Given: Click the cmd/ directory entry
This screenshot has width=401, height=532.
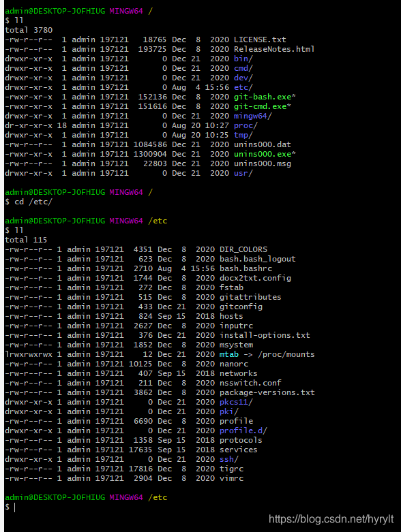Looking at the screenshot, I should click(x=243, y=68).
